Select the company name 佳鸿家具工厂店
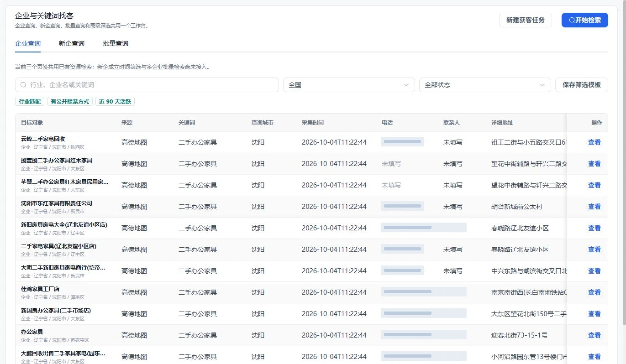This screenshot has height=364, width=626. point(40,289)
